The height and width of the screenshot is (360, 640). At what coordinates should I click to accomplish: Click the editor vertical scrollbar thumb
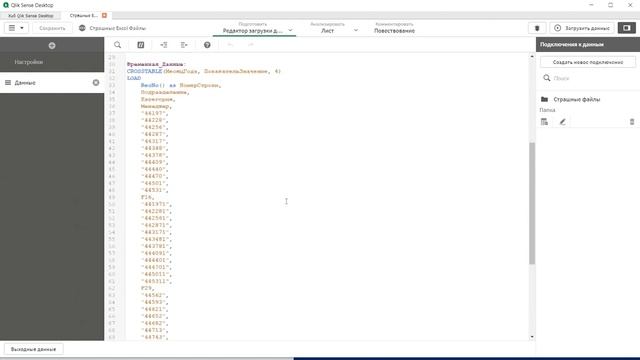pos(531,203)
